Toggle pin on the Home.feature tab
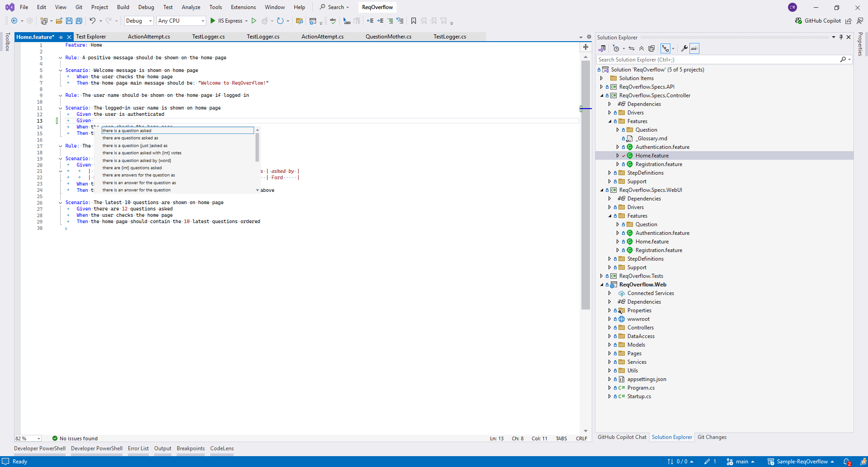Screen dimensions: 868x467 (x=61, y=37)
